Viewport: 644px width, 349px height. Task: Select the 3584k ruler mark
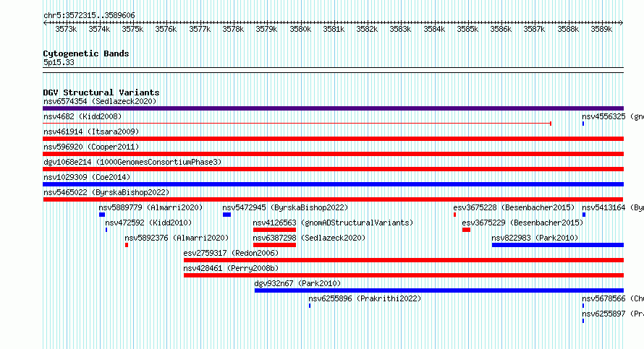tap(434, 29)
